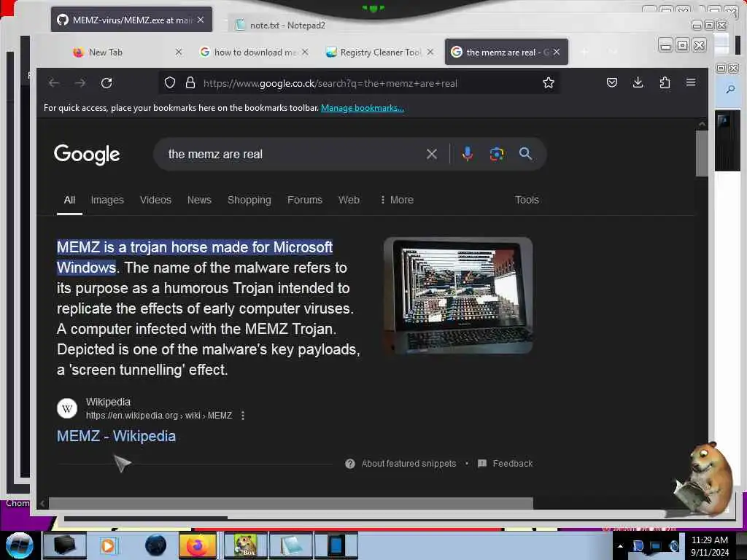
Task: Switch to the New Tab tab
Action: [x=105, y=52]
